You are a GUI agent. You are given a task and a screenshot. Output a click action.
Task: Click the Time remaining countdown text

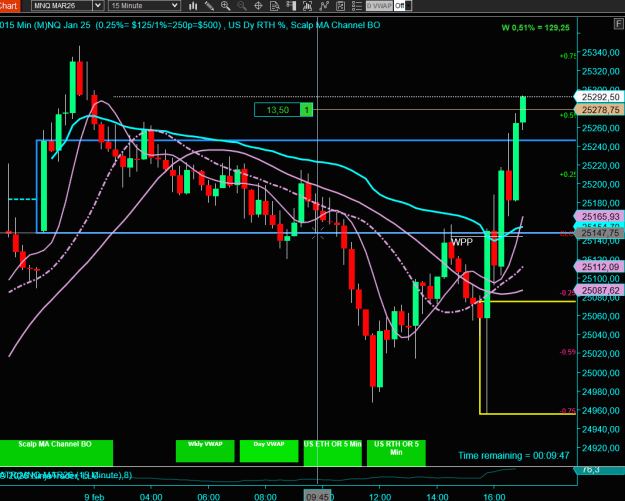[x=513, y=455]
